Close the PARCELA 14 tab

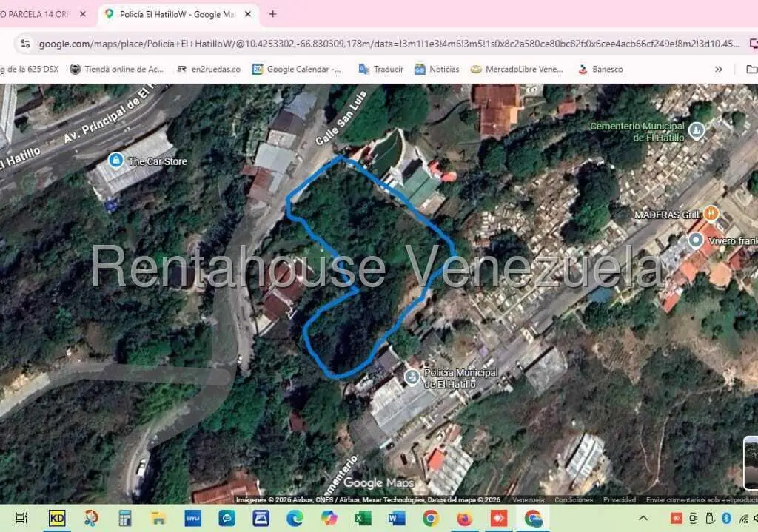[83, 14]
